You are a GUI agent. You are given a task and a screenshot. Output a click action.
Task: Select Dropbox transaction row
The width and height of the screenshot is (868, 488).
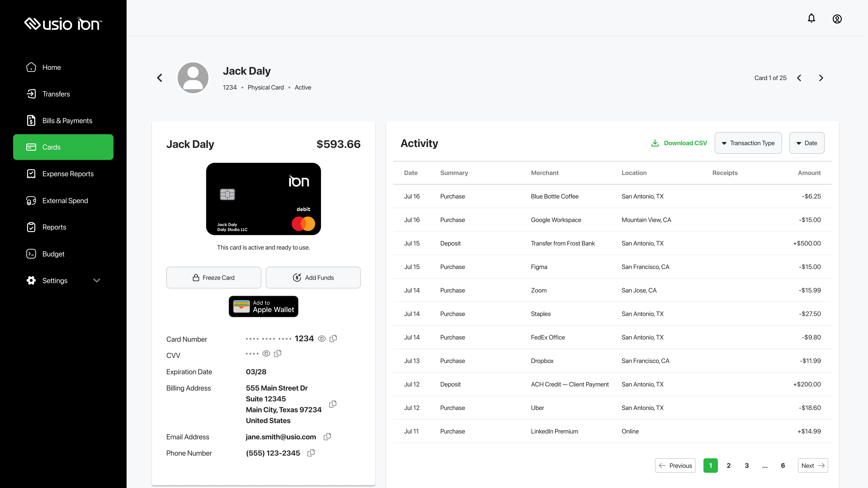pos(612,361)
